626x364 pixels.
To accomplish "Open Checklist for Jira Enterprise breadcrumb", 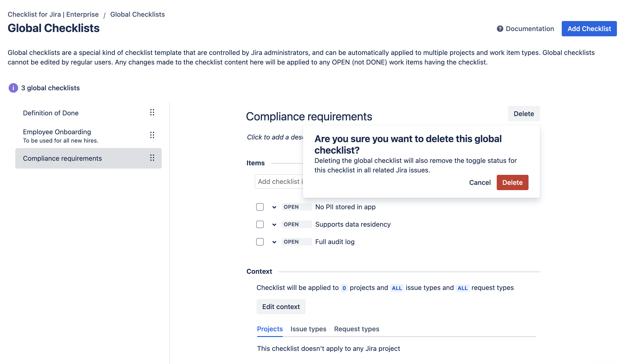I will [53, 14].
